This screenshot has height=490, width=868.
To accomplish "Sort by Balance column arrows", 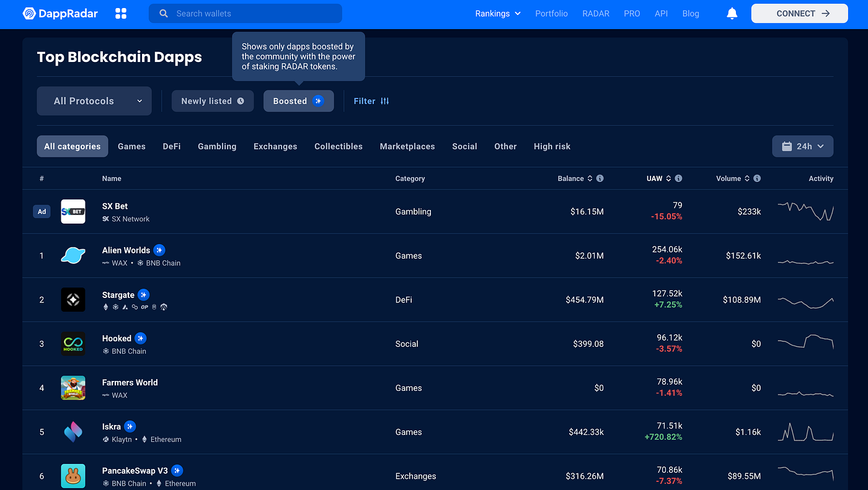I will pos(590,178).
